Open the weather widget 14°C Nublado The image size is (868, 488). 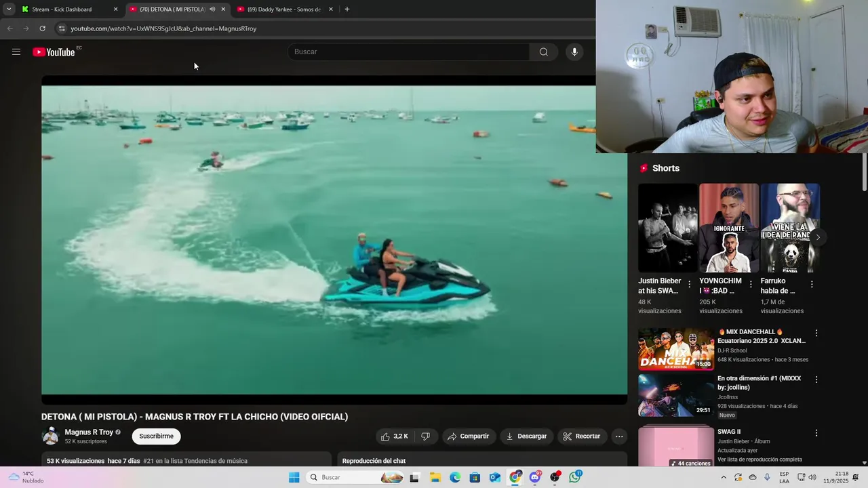click(x=26, y=477)
